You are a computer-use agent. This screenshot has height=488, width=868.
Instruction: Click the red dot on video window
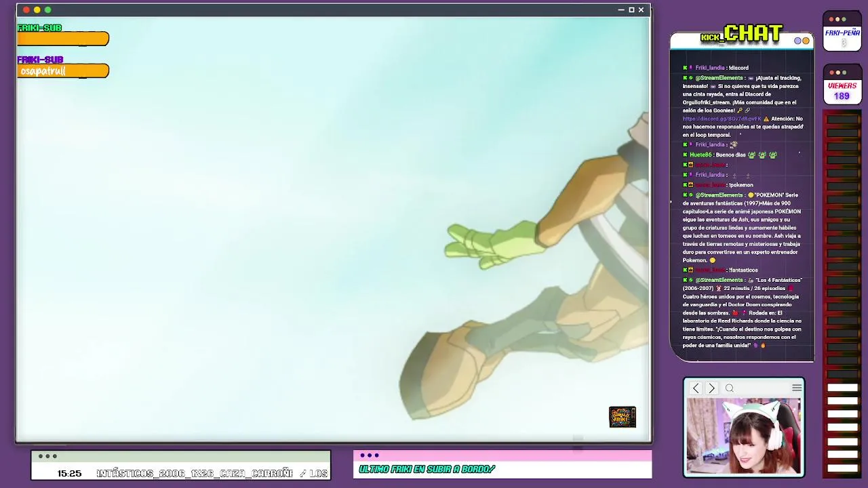pos(26,9)
